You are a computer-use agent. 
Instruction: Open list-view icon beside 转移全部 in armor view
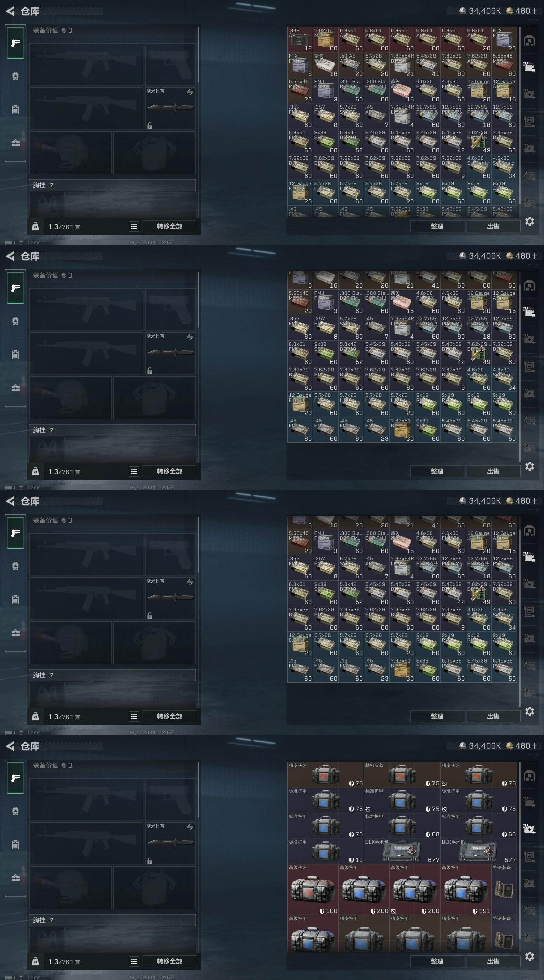(x=134, y=961)
